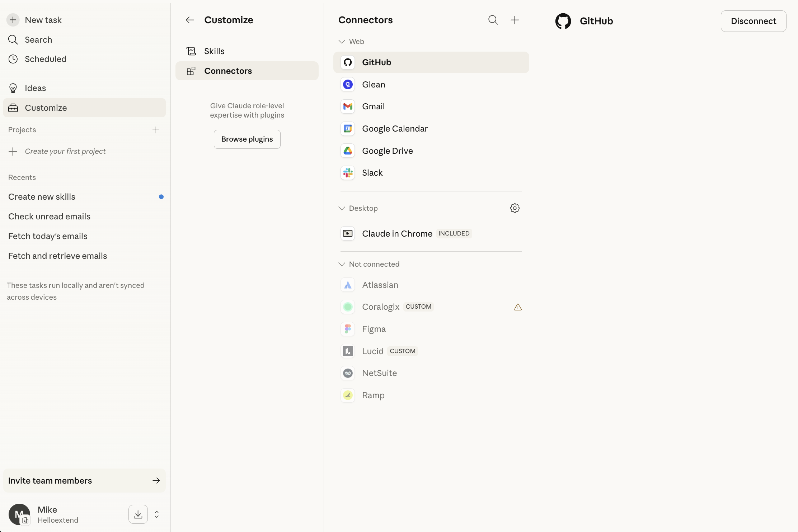
Task: Click the Gmail envelope icon
Action: point(348,106)
